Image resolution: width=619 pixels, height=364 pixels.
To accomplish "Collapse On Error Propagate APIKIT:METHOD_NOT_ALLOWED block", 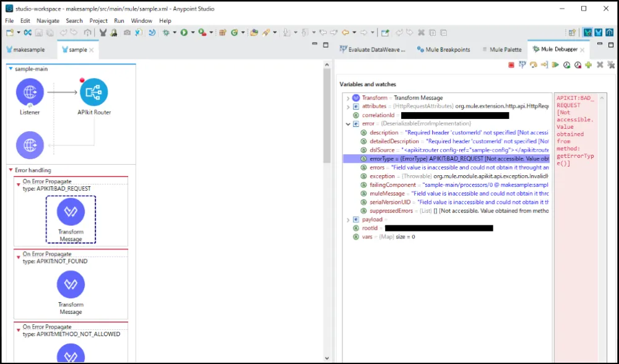I will pyautogui.click(x=18, y=330).
